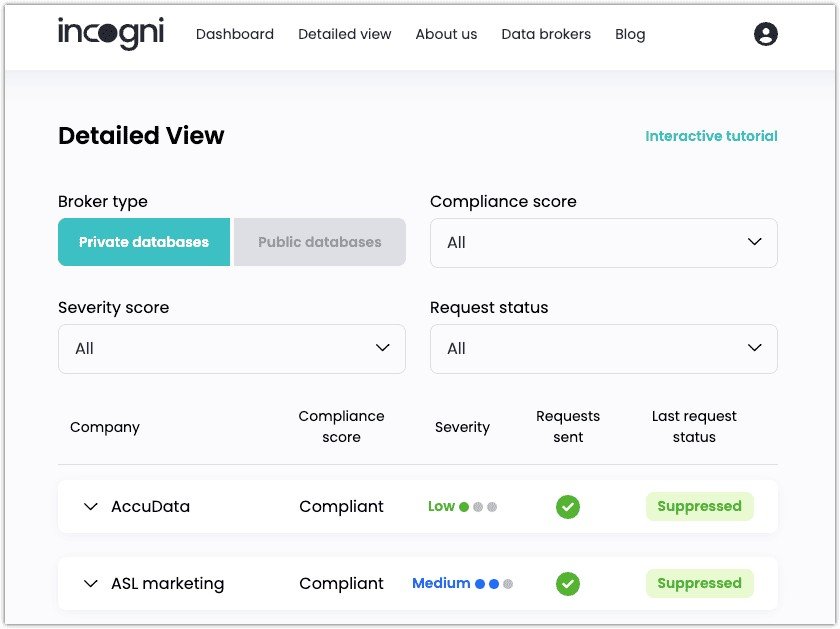This screenshot has height=629, width=840.
Task: Click AccuData's Suppressed status badge
Action: tap(700, 506)
